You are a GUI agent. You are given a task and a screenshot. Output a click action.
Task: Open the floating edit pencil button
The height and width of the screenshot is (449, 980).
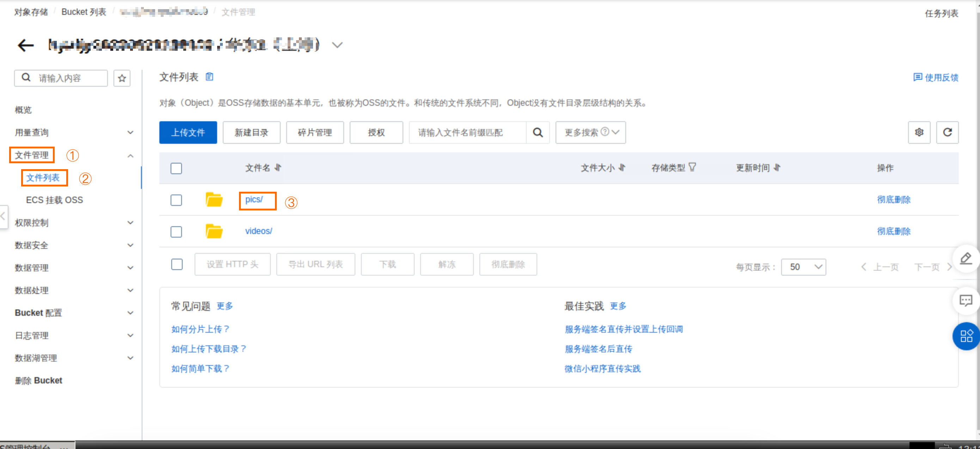pos(966,259)
